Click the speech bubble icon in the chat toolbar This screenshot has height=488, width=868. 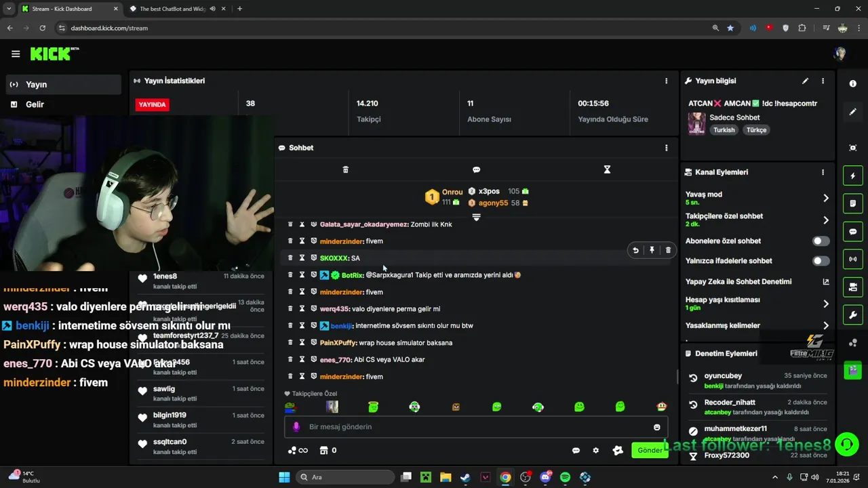point(476,169)
